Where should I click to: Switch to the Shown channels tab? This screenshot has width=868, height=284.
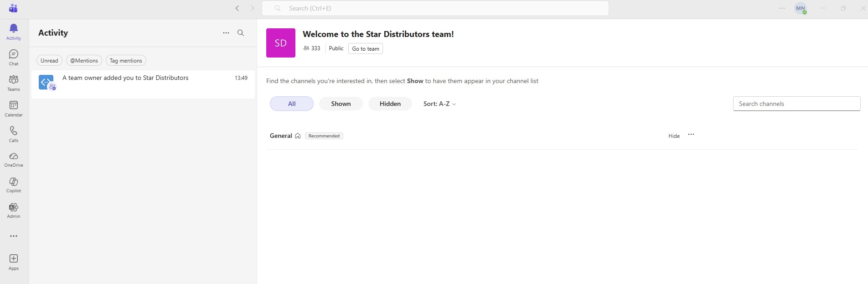pyautogui.click(x=341, y=104)
